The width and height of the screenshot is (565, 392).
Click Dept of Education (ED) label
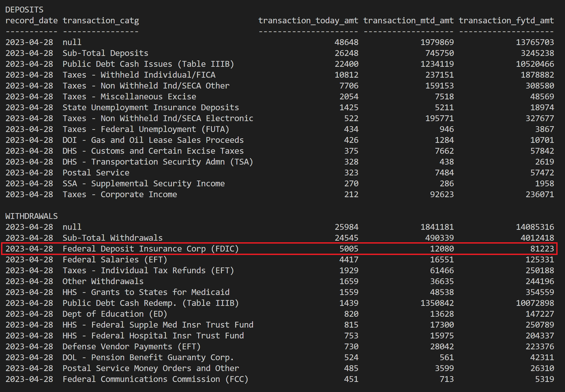pos(114,313)
